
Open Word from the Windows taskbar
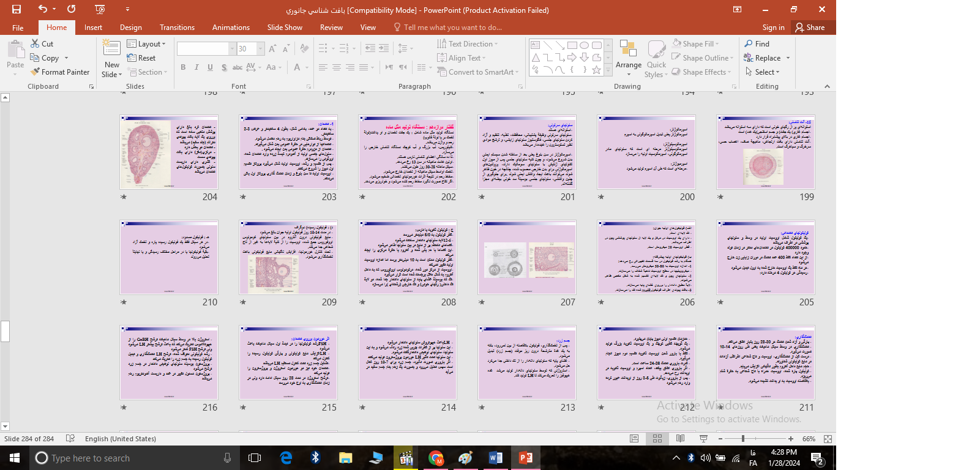click(x=495, y=458)
